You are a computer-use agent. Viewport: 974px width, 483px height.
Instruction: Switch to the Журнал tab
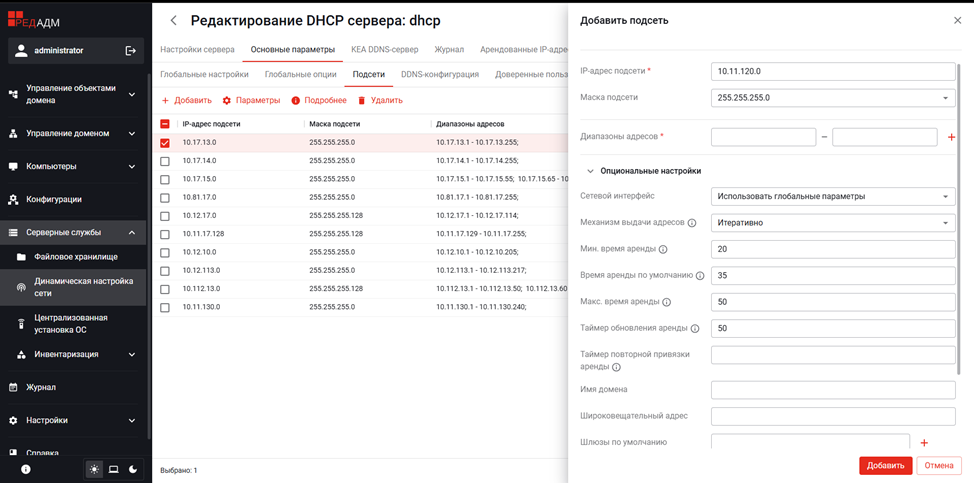[449, 50]
